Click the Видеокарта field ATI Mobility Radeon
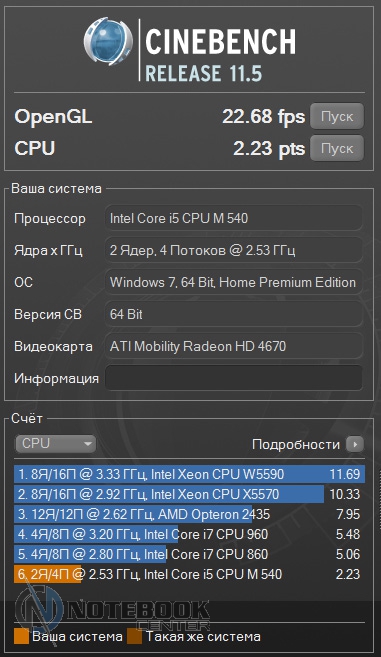 (233, 346)
